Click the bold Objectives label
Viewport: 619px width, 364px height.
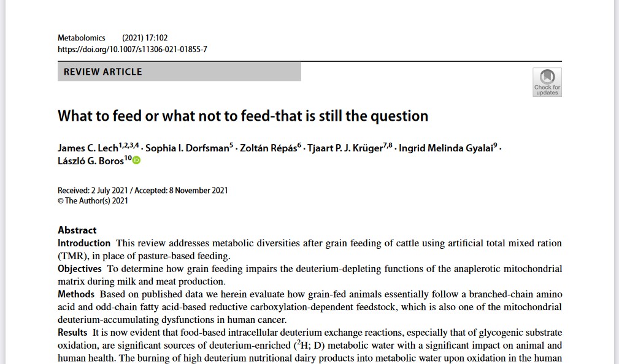[x=80, y=269]
